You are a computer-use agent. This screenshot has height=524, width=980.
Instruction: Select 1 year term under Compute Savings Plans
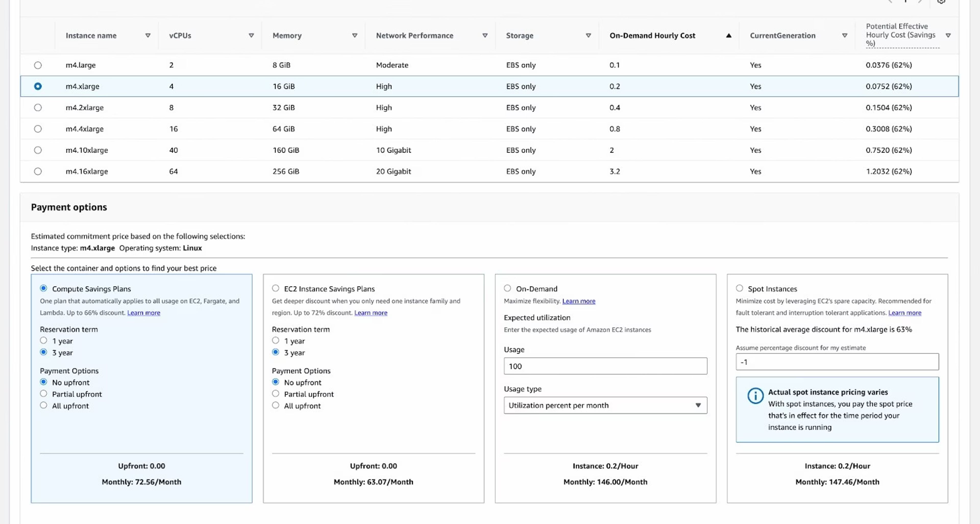click(43, 340)
